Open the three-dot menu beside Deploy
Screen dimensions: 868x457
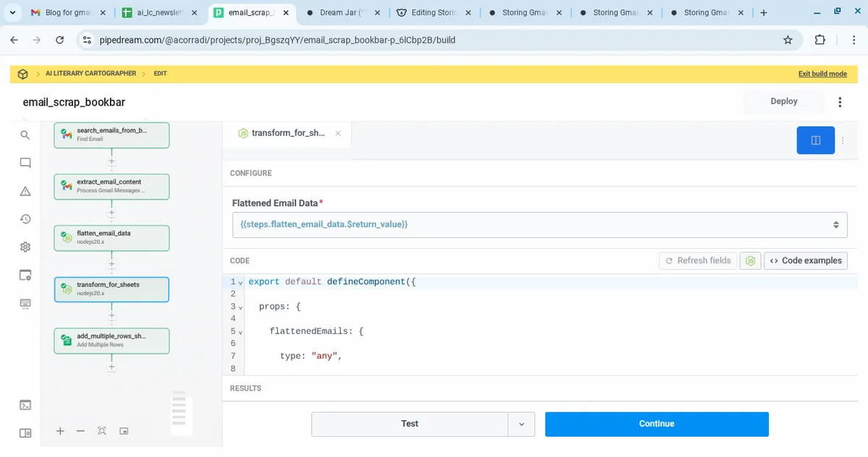click(840, 102)
